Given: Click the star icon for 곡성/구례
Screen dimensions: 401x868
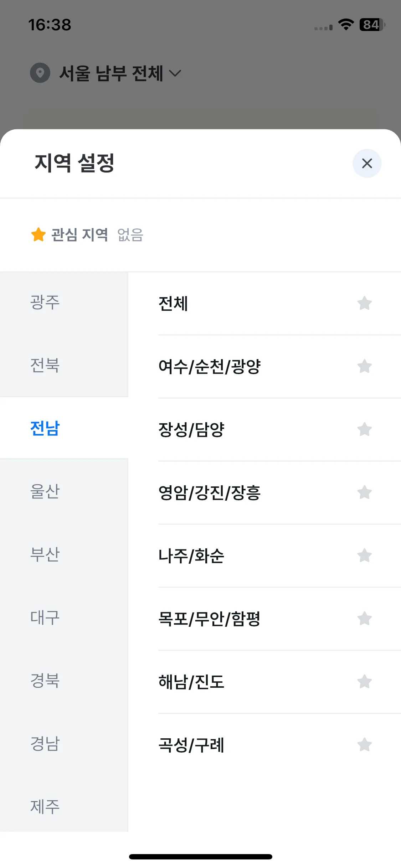Looking at the screenshot, I should [364, 745].
